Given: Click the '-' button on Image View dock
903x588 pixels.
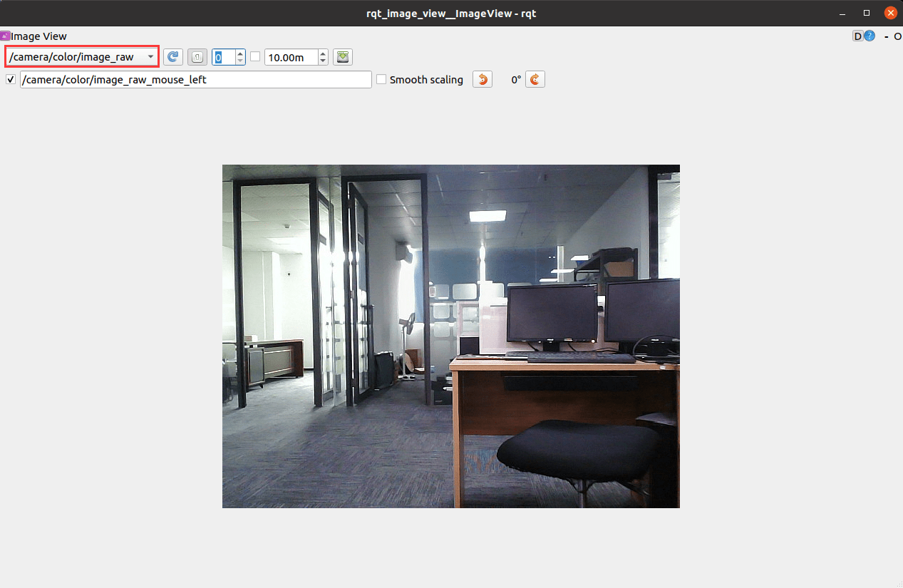Looking at the screenshot, I should click(887, 36).
